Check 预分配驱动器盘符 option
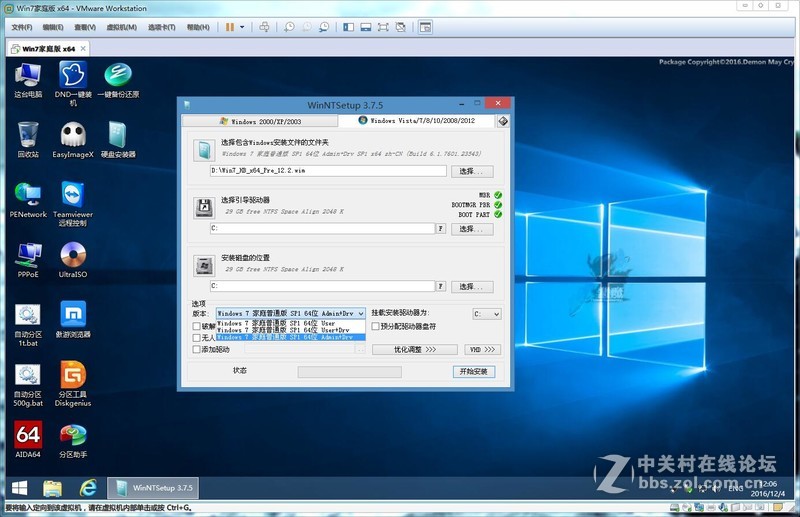The width and height of the screenshot is (800, 517). [x=376, y=326]
